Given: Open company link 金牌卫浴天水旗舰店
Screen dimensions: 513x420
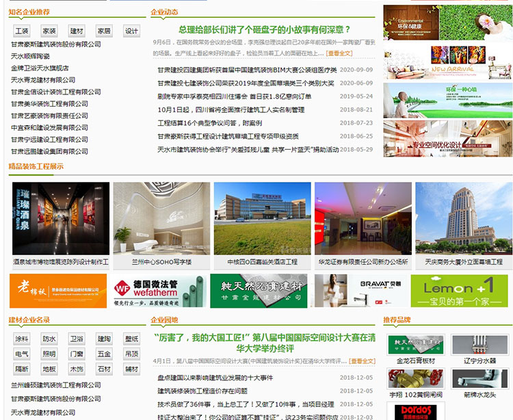Looking at the screenshot, I should [x=40, y=68].
